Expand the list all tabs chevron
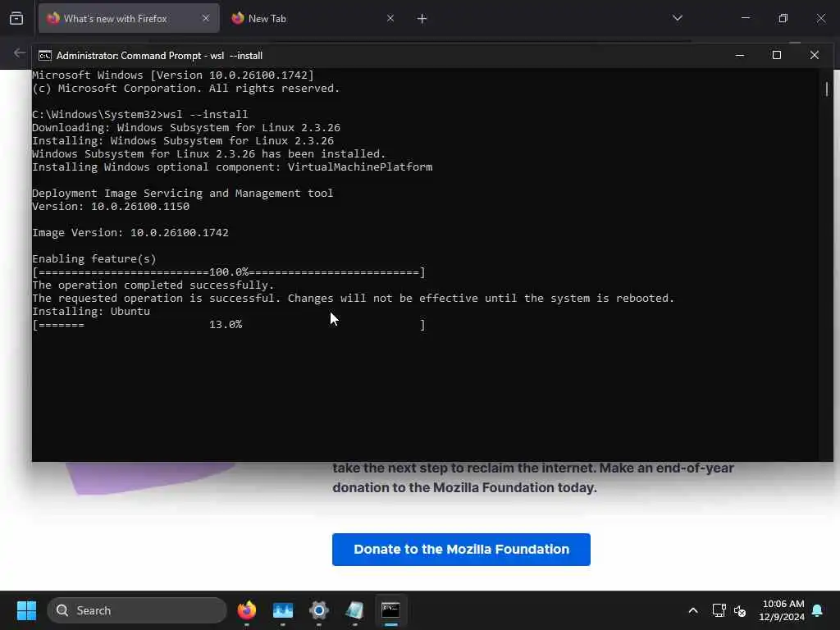Viewport: 840px width, 630px height. click(677, 18)
